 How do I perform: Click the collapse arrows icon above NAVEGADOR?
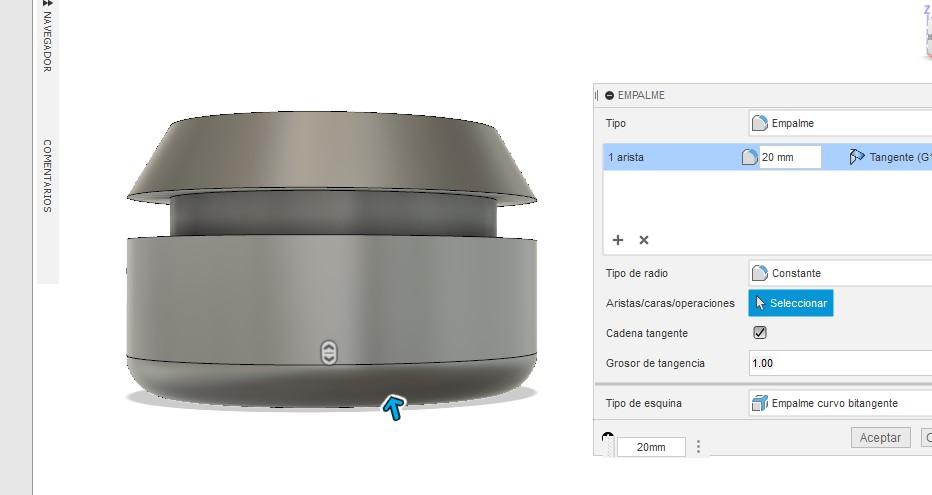click(48, 4)
